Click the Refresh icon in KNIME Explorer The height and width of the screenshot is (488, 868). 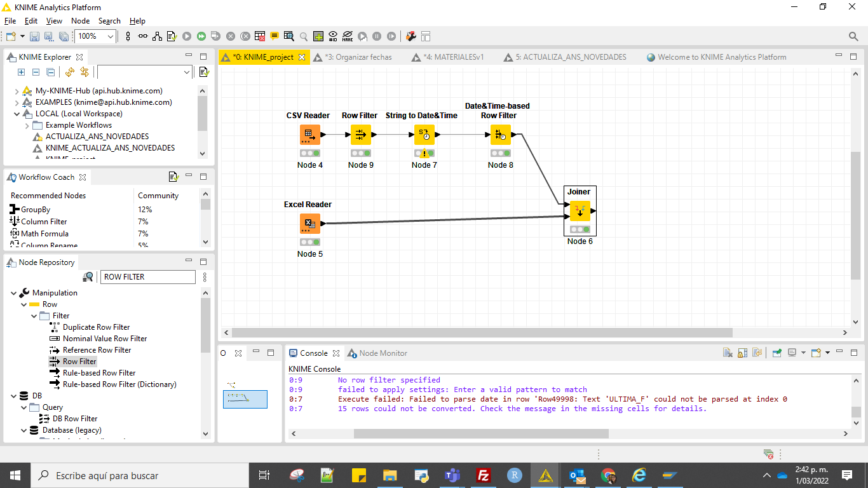(x=70, y=72)
